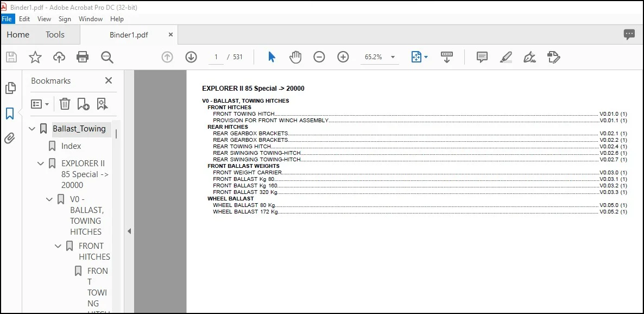Click REAR TOWING HITCH index entry
This screenshot has width=644, height=314.
pos(242,146)
